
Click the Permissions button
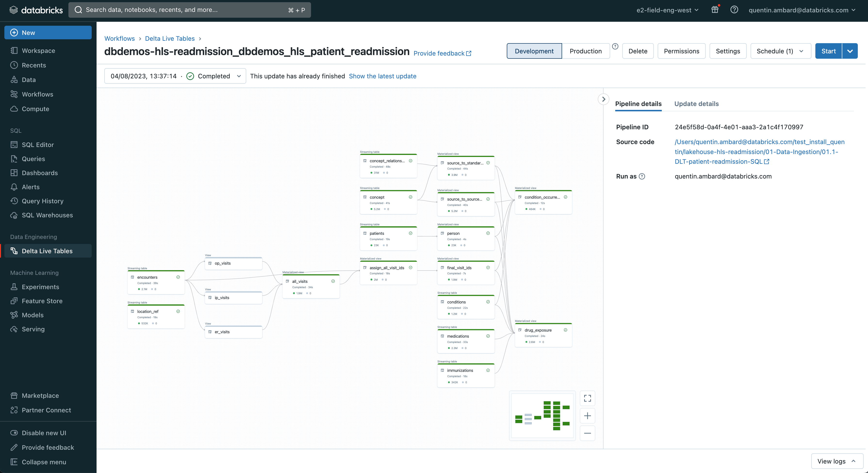click(681, 51)
